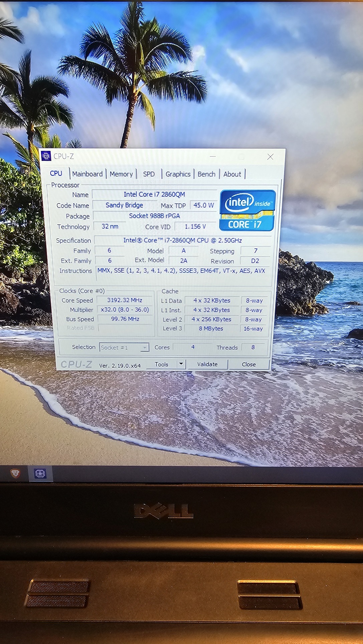The image size is (363, 644).
Task: Switch to the Mainboard tab
Action: tap(87, 174)
